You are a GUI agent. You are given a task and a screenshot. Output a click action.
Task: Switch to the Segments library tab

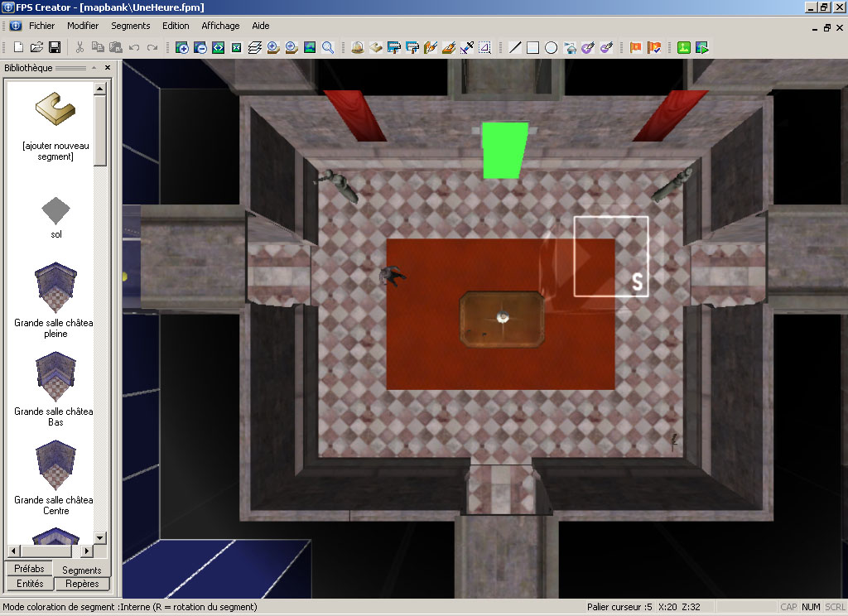82,570
